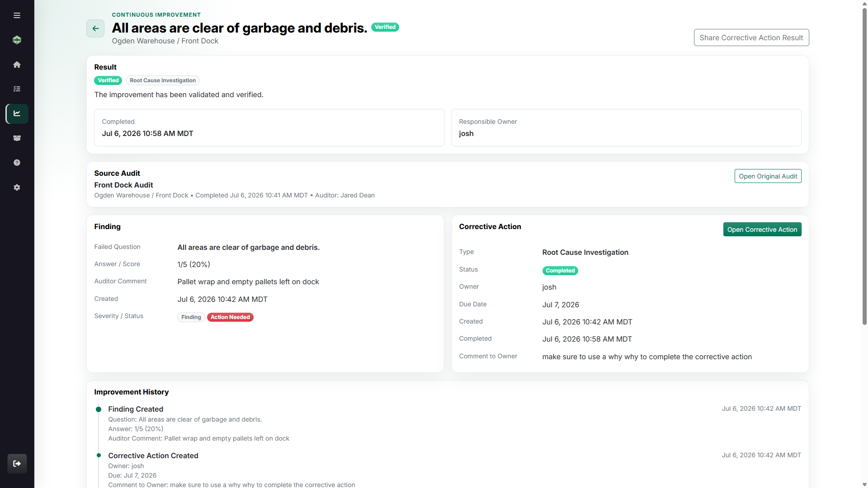Open help question mark icon in sidebar
Screen dimensions: 868x488
tap(17, 163)
